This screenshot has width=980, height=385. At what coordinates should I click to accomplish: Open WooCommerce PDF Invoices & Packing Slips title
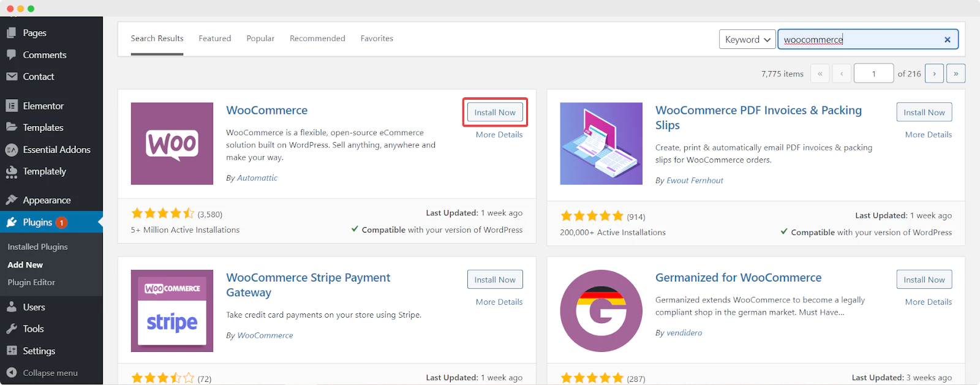(758, 118)
